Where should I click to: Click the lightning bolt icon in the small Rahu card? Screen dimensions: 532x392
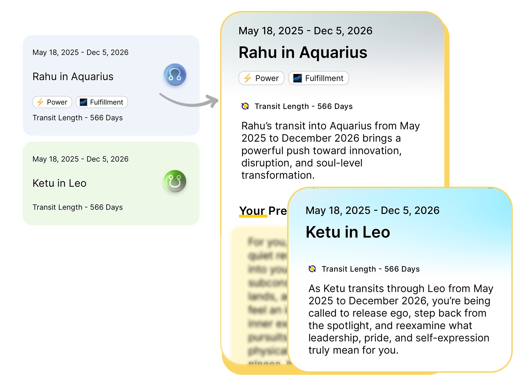point(40,102)
